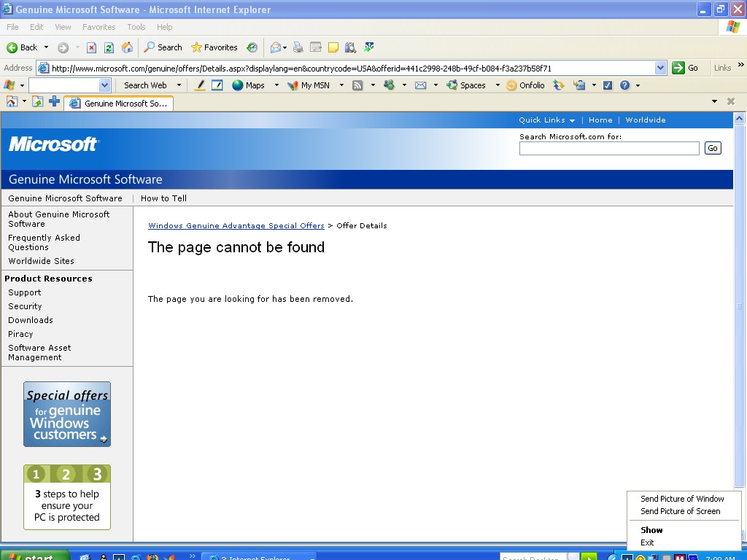Expand the My MSN dropdown arrow
The image size is (747, 560).
click(341, 85)
